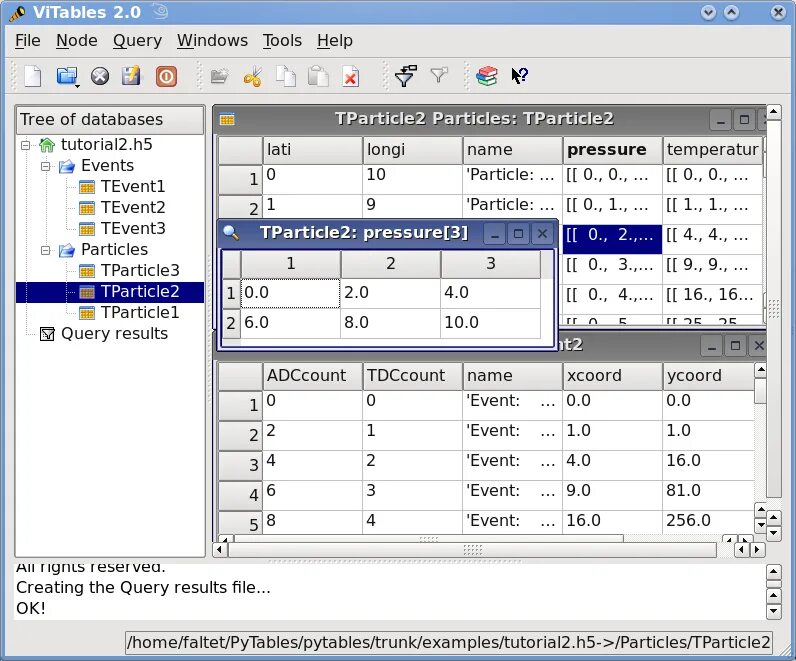Image resolution: width=796 pixels, height=661 pixels.
Task: Click the lati column header
Action: coord(312,150)
